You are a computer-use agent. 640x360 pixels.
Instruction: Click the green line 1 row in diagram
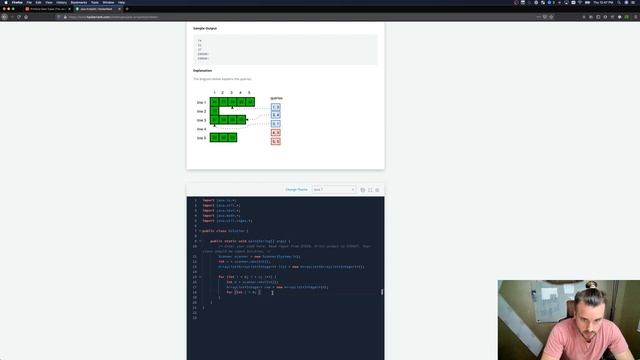coord(232,102)
